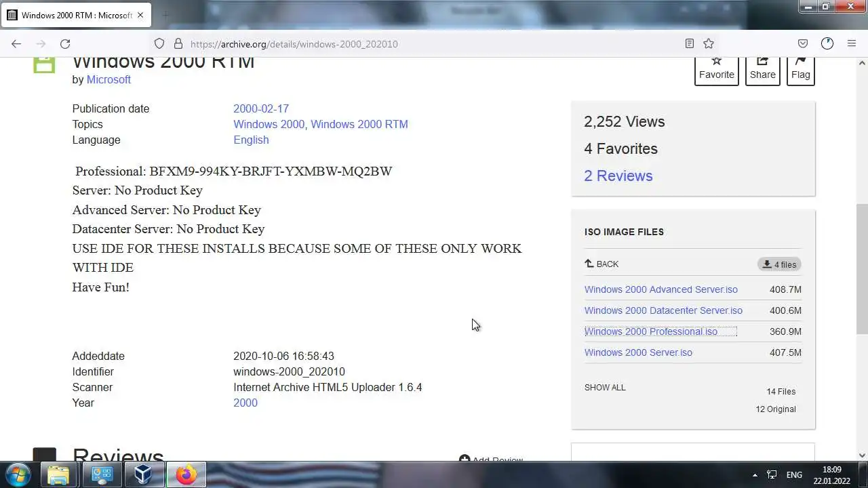Click the 4 Favorites text
The image size is (868, 488).
pyautogui.click(x=620, y=148)
